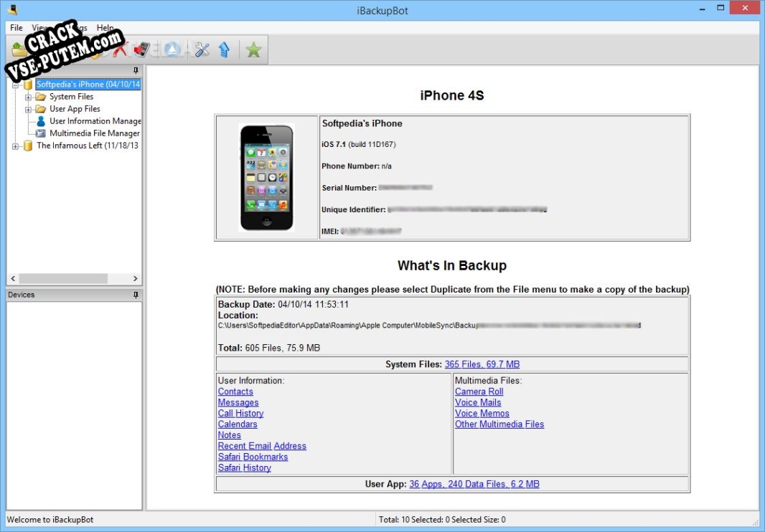
Task: Open the tools wrench and screwdriver icon
Action: pyautogui.click(x=202, y=49)
